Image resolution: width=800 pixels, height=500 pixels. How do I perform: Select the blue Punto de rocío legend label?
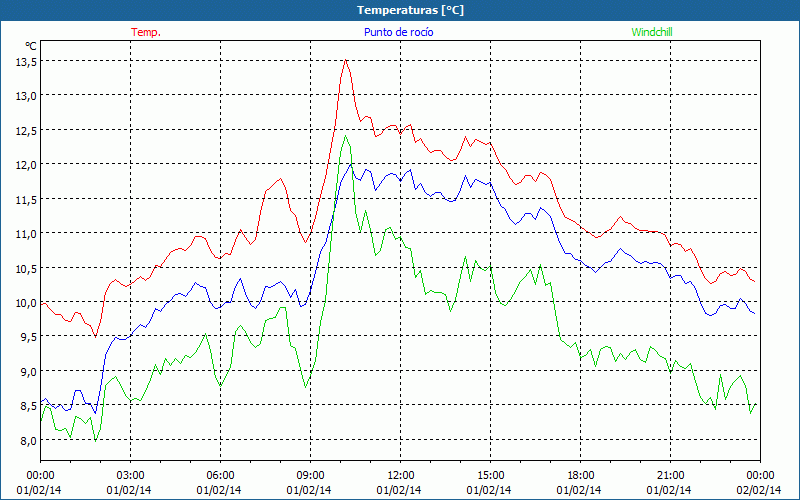coord(398,32)
